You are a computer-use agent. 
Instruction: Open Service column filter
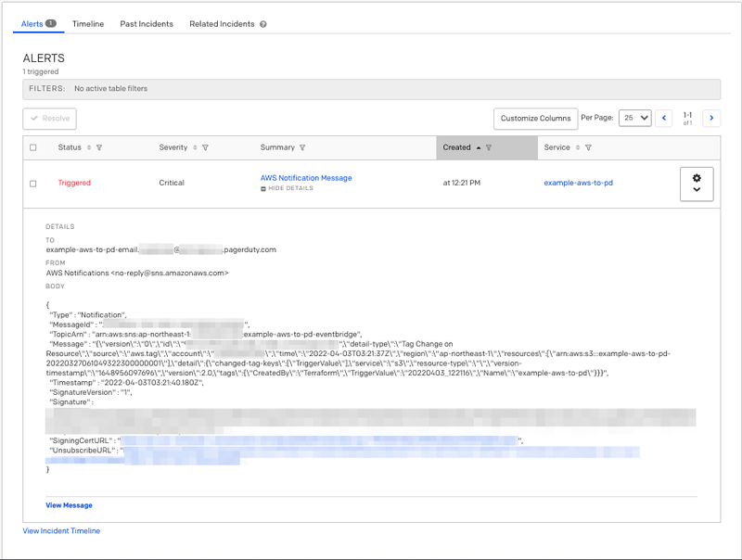(588, 147)
